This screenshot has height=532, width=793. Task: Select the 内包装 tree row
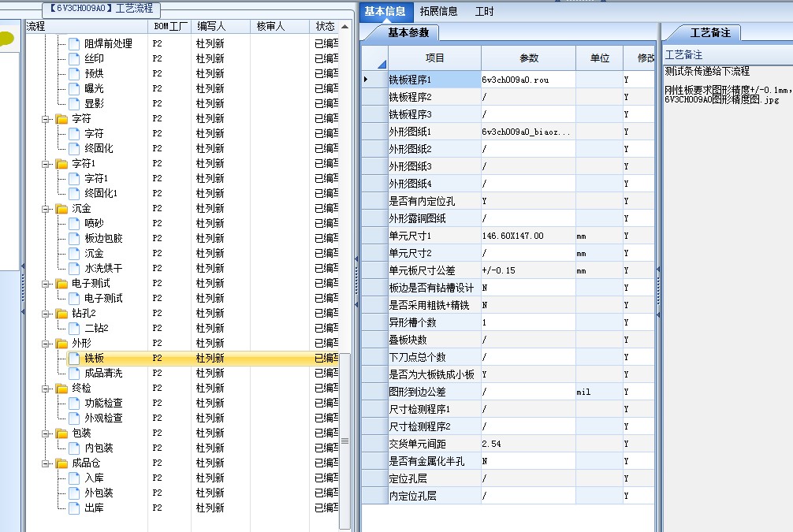pyautogui.click(x=182, y=448)
